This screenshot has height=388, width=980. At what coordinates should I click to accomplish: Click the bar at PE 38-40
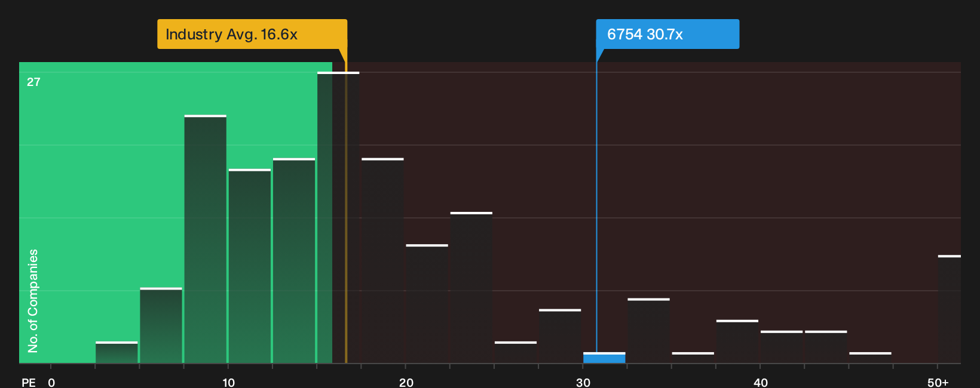[x=737, y=341]
